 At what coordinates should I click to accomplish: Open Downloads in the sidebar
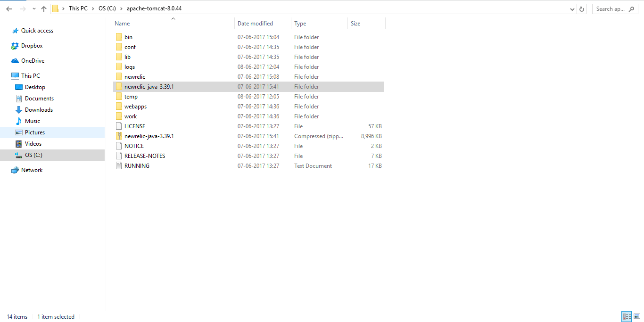39,110
